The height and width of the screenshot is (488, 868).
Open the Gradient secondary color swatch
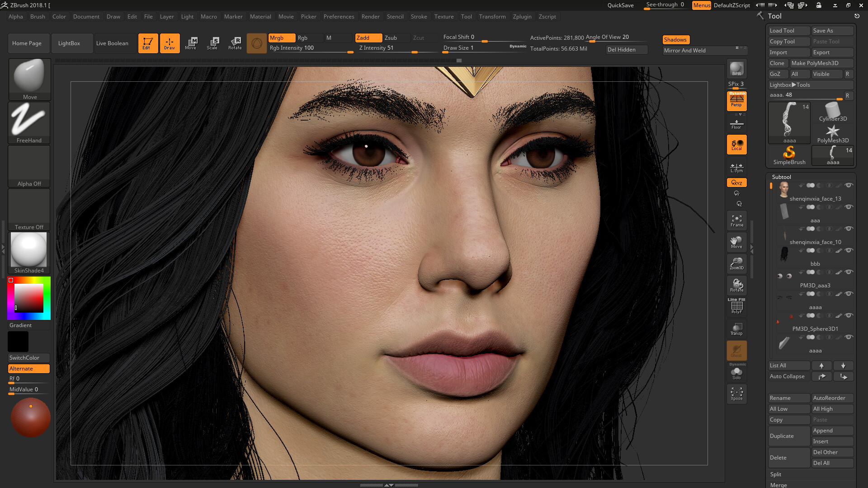pos(18,342)
